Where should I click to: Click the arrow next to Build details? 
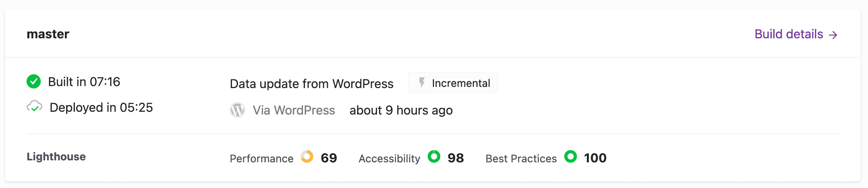coord(833,35)
